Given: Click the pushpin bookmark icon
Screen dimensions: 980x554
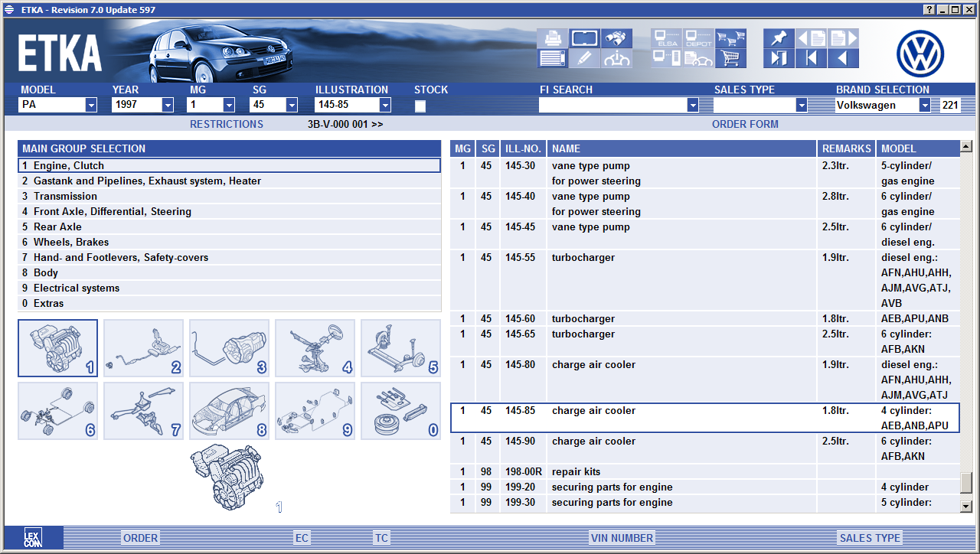Looking at the screenshot, I should point(779,38).
